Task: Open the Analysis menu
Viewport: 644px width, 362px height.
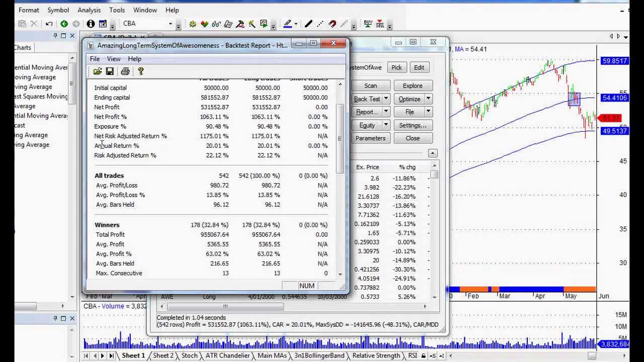Action: [89, 10]
